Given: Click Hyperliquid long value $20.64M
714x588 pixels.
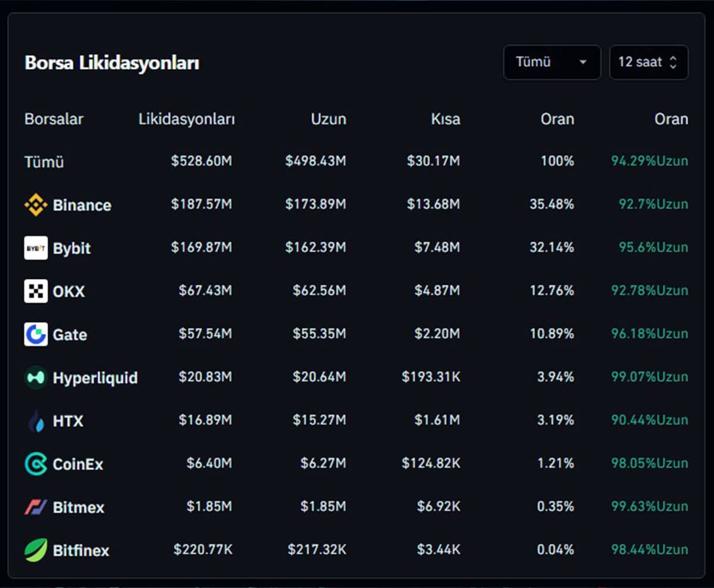Looking at the screenshot, I should (320, 377).
